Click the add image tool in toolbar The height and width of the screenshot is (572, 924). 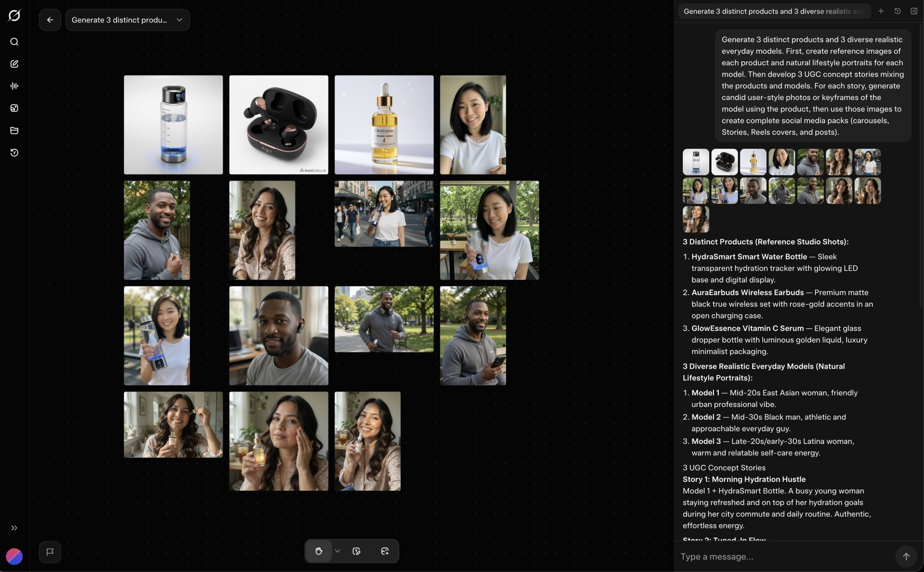[384, 551]
